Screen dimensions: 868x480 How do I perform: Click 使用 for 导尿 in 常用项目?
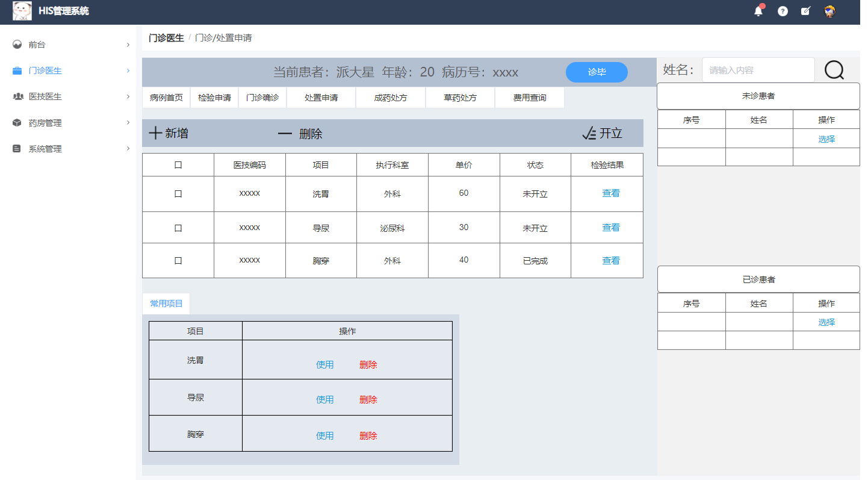point(325,400)
